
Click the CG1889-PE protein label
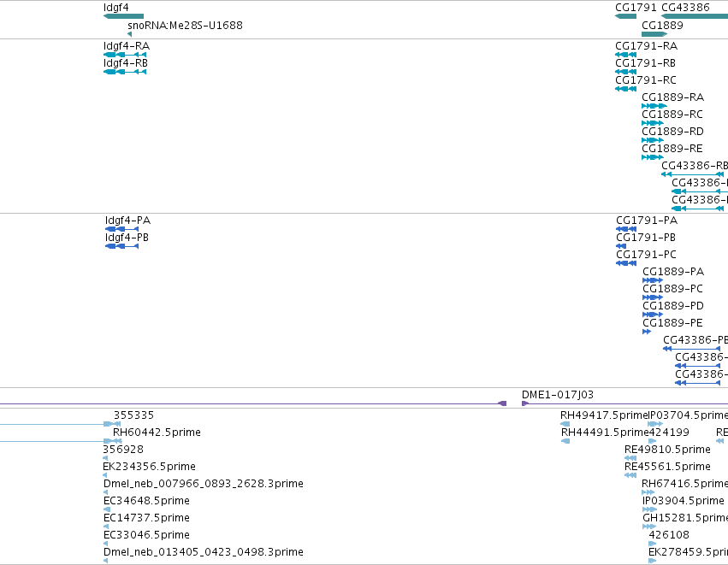pyautogui.click(x=672, y=323)
